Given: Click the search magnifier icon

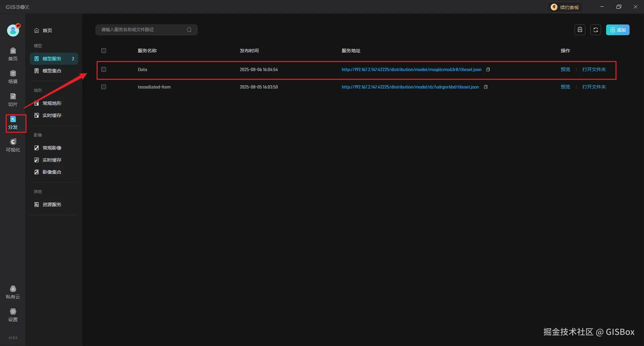Looking at the screenshot, I should click(189, 30).
